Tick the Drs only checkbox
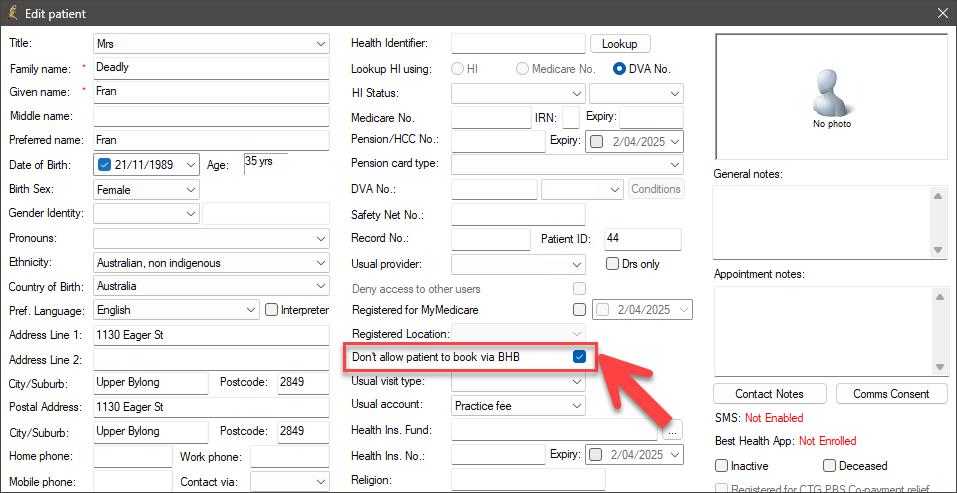The width and height of the screenshot is (957, 493). (x=612, y=264)
